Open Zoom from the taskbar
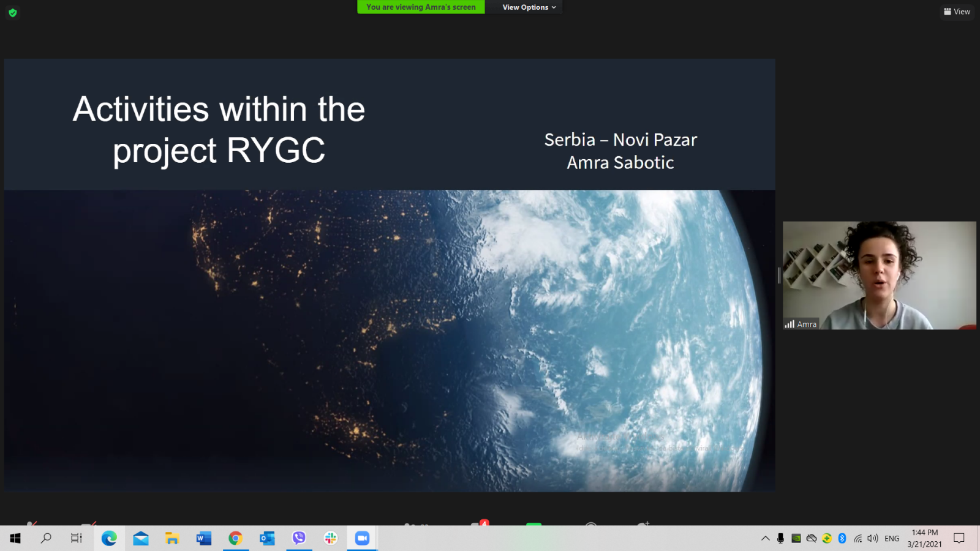Viewport: 980px width, 551px height. click(362, 538)
